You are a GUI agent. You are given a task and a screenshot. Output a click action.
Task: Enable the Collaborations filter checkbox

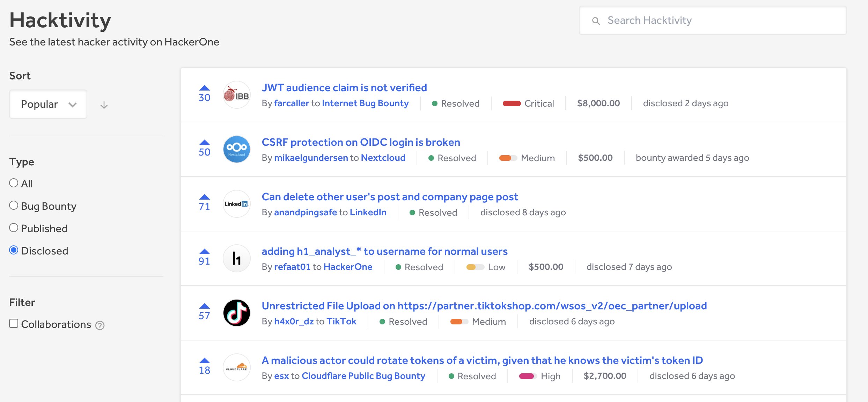14,324
